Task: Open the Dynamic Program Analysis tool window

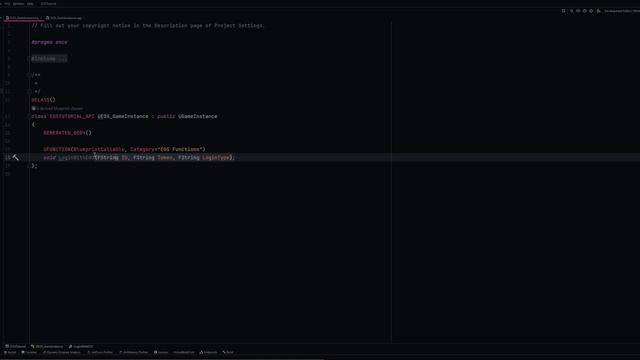Action: (x=62, y=352)
